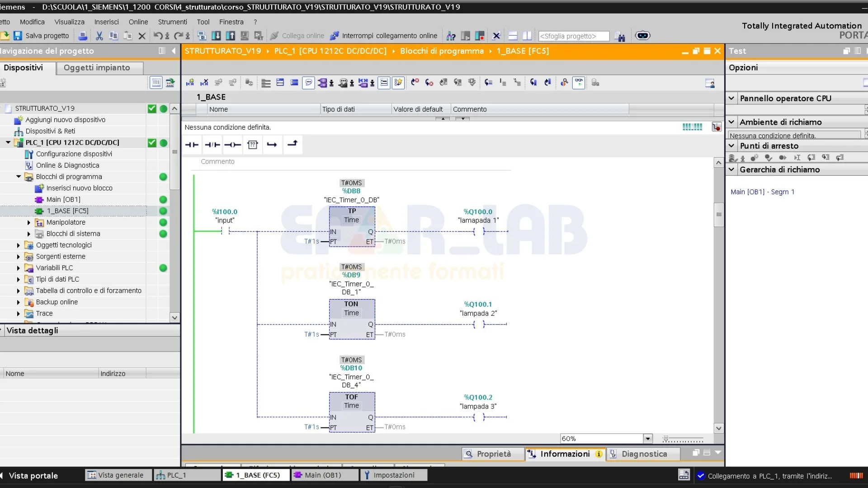Insert an output coil instruction
Screen dimensions: 868x488
[x=232, y=145]
